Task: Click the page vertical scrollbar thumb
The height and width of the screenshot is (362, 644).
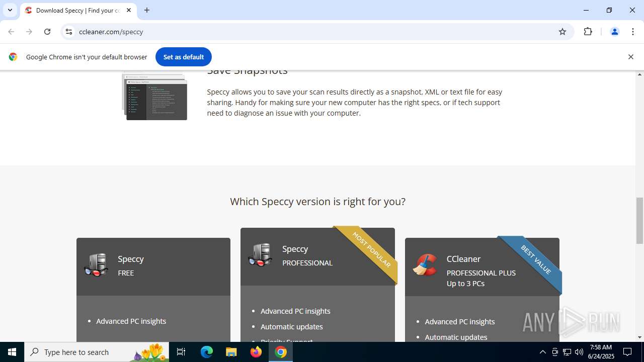Action: pos(639,220)
